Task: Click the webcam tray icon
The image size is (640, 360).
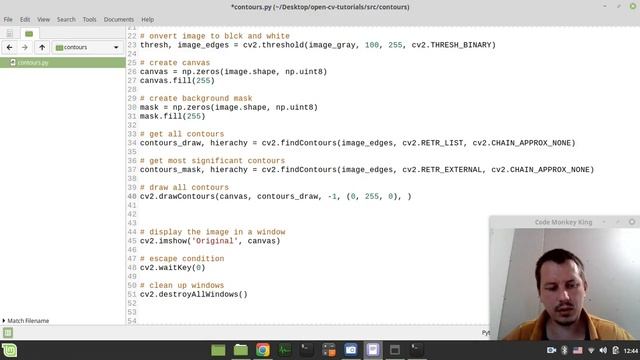Action: coord(551,350)
